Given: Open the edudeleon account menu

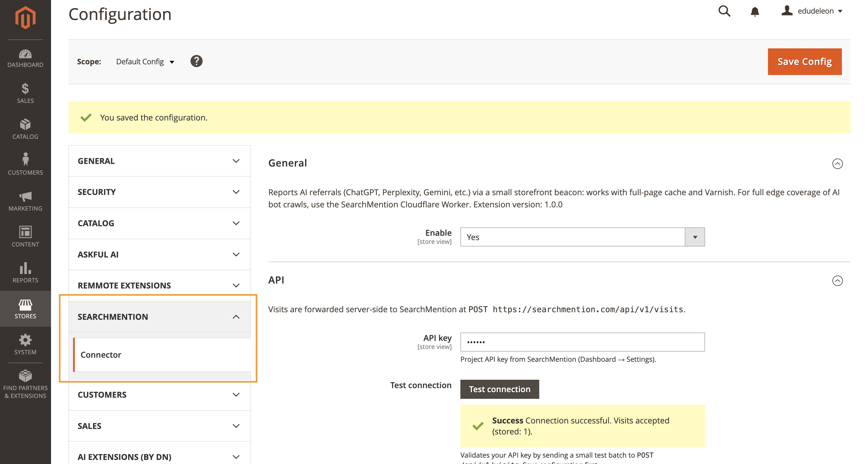Looking at the screenshot, I should [x=812, y=11].
